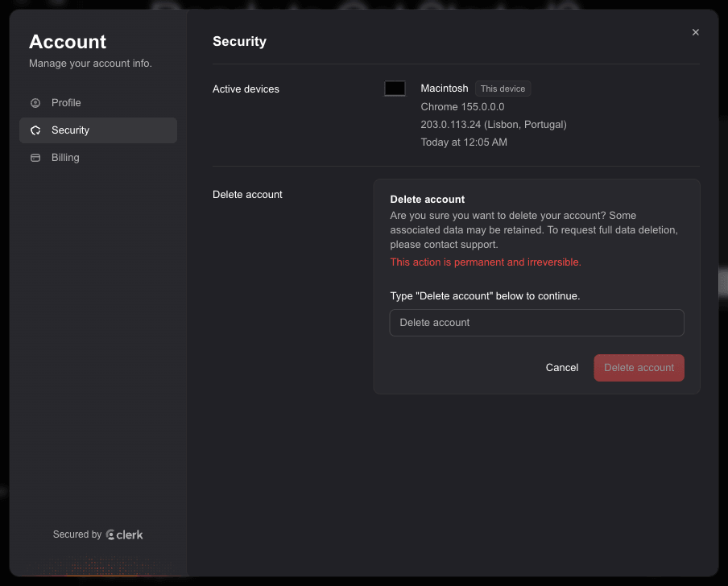Click the "Today at 12:05 AM" timestamp

(464, 142)
